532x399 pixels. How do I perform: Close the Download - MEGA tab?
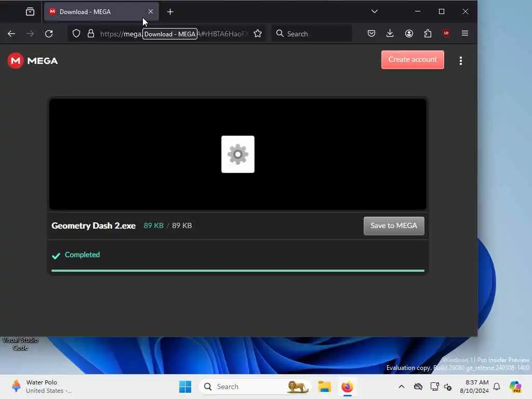[x=151, y=11]
